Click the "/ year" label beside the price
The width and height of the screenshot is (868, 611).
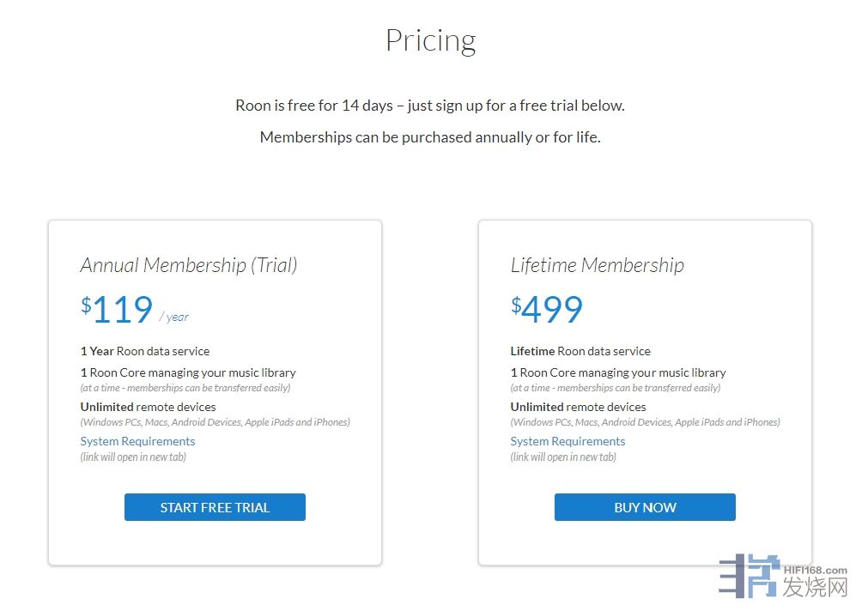click(174, 317)
